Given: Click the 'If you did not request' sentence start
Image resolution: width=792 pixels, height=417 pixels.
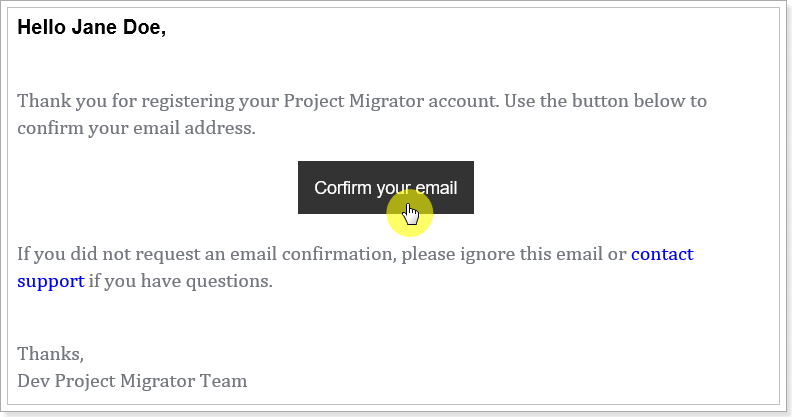Looking at the screenshot, I should 109,254.
